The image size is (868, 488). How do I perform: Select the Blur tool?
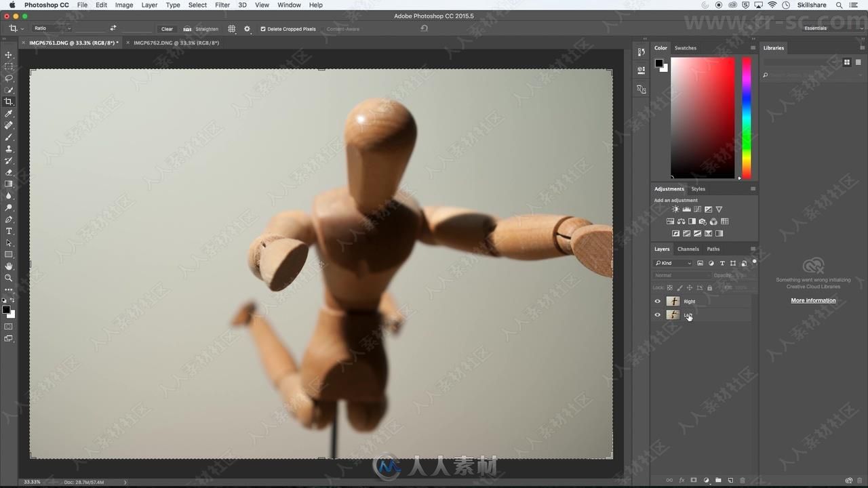point(9,195)
